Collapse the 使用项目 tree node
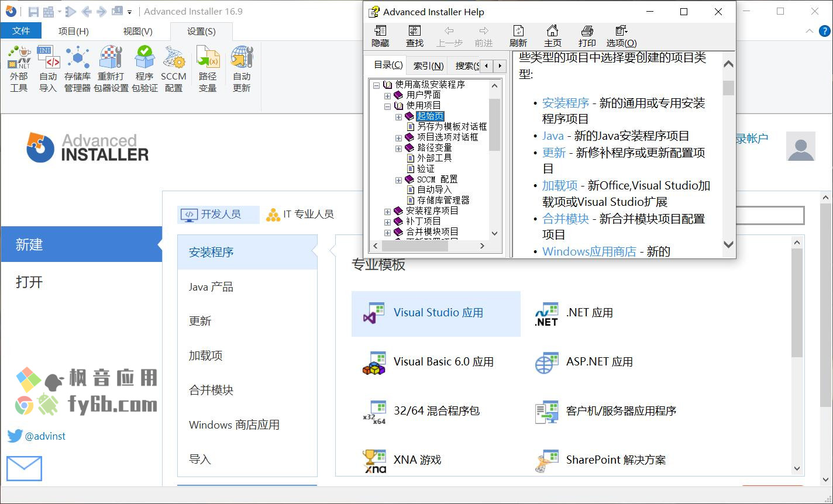Viewport: 833px width, 504px height. (x=387, y=106)
